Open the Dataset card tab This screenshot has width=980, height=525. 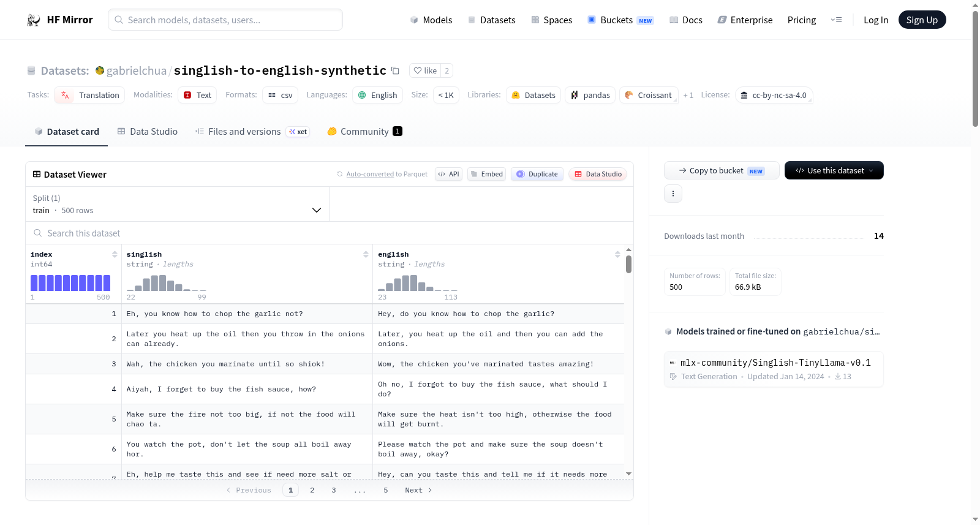tap(67, 132)
